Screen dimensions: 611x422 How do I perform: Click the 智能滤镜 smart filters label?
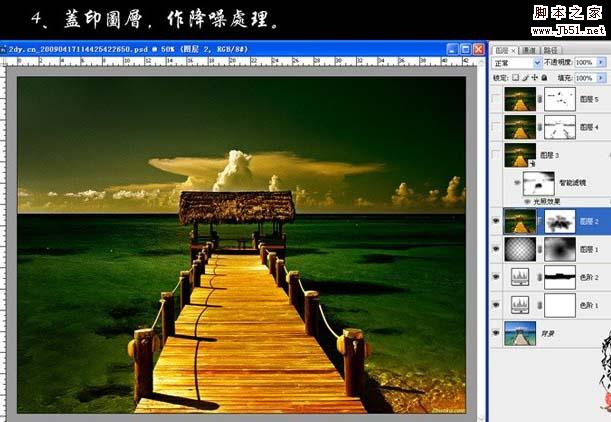(x=572, y=182)
